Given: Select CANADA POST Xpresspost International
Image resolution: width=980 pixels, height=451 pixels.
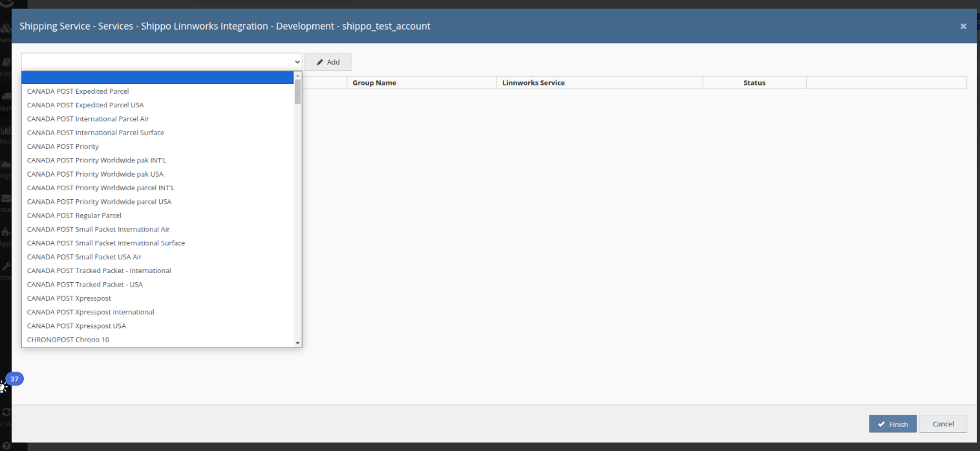Looking at the screenshot, I should [158, 312].
